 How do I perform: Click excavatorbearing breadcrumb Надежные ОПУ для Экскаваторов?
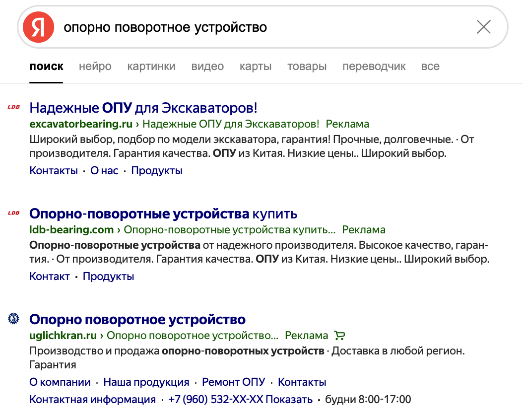[231, 124]
